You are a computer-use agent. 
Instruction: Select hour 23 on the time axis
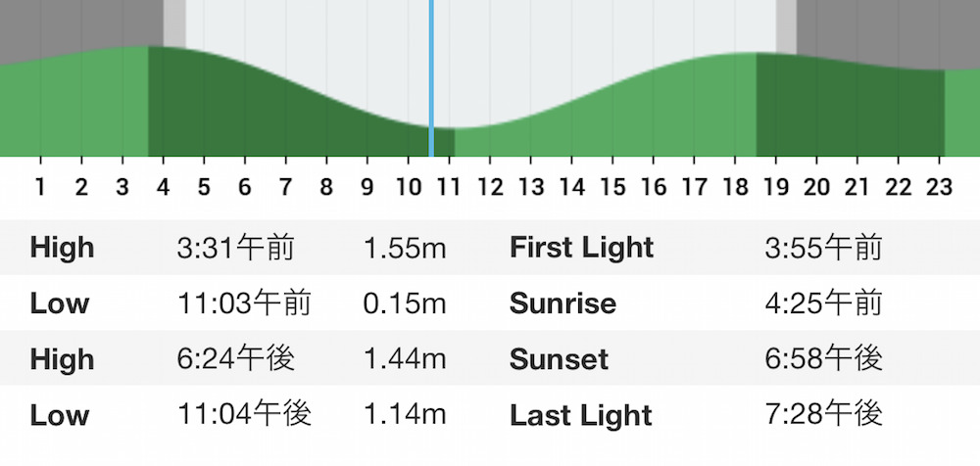pos(939,187)
